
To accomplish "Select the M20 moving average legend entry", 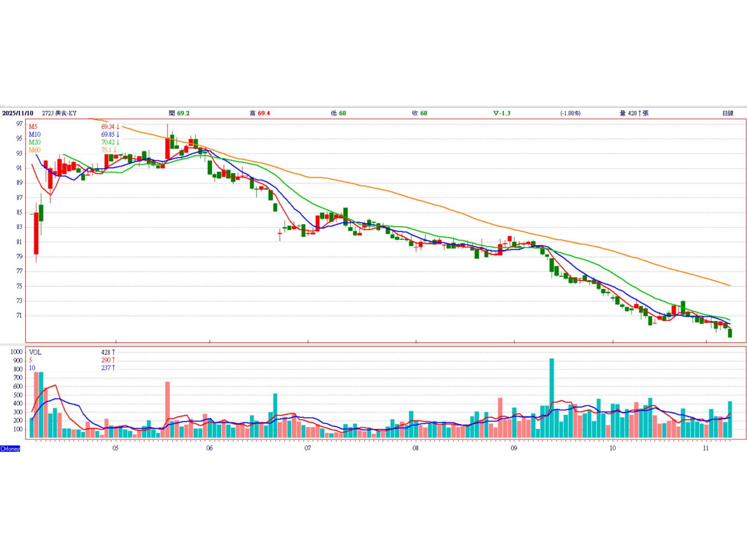I will 35,142.
